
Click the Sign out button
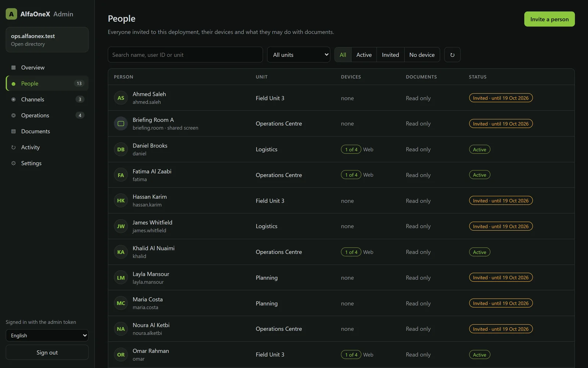[x=47, y=353]
